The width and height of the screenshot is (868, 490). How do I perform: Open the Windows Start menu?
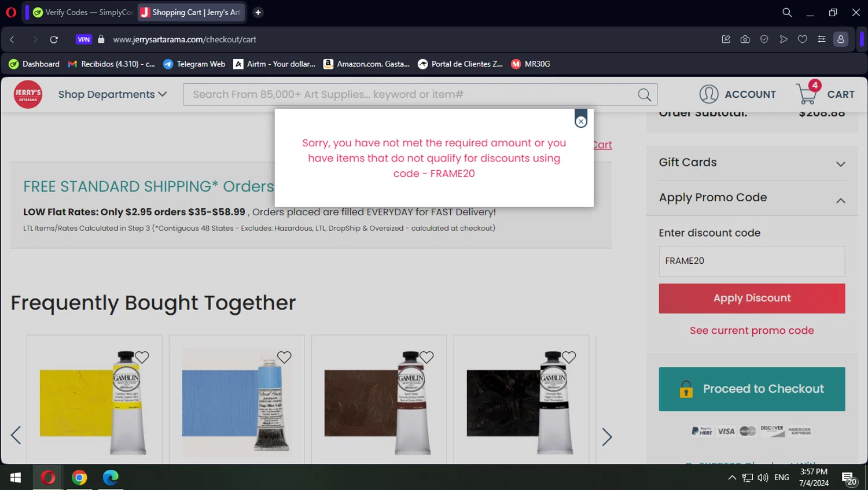(16, 477)
